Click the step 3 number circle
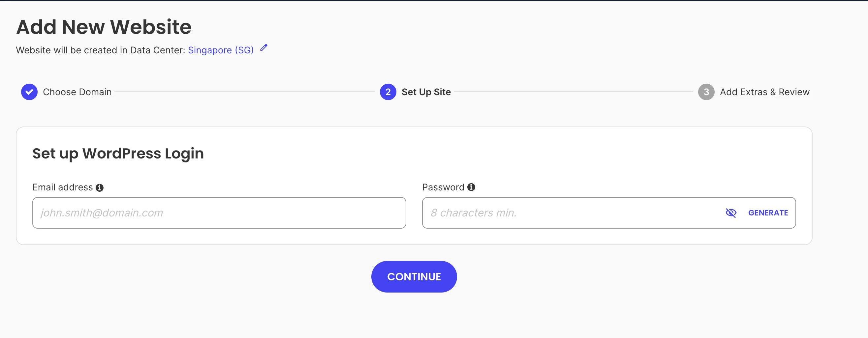The width and height of the screenshot is (868, 338). pos(706,92)
